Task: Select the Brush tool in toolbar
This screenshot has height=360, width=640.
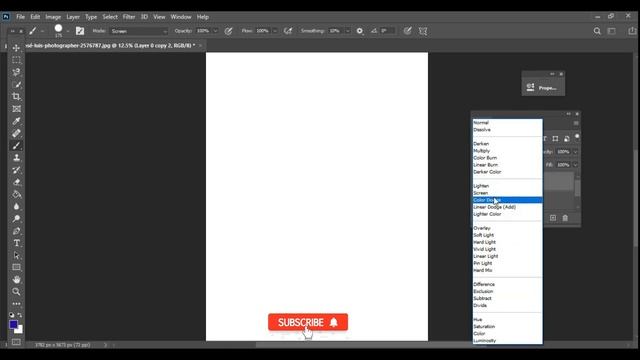Action: pyautogui.click(x=16, y=146)
